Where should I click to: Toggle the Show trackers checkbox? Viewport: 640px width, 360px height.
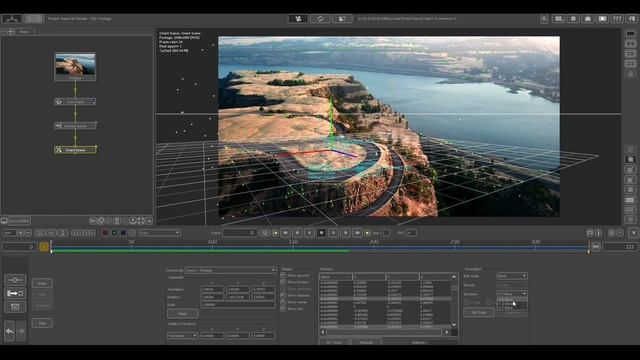click(x=283, y=295)
